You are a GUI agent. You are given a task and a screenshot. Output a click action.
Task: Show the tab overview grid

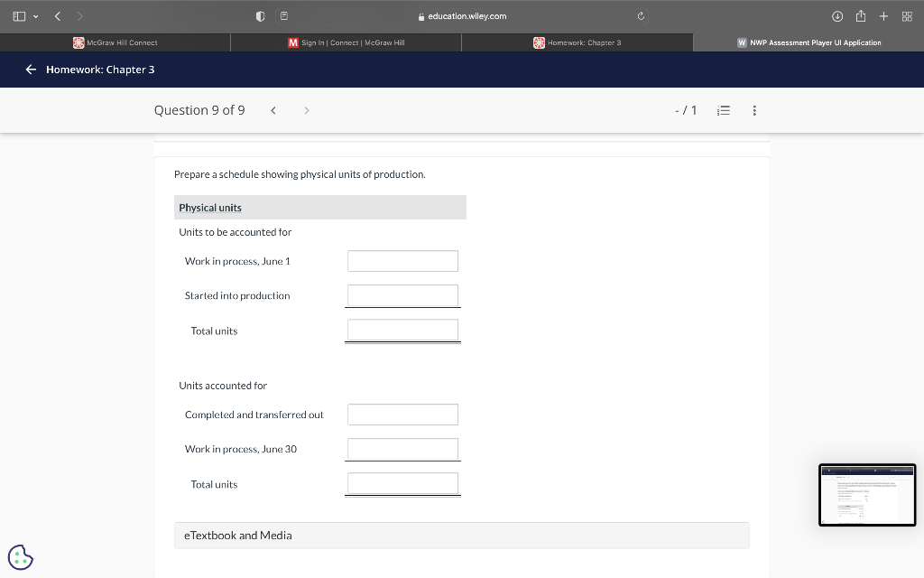point(907,16)
